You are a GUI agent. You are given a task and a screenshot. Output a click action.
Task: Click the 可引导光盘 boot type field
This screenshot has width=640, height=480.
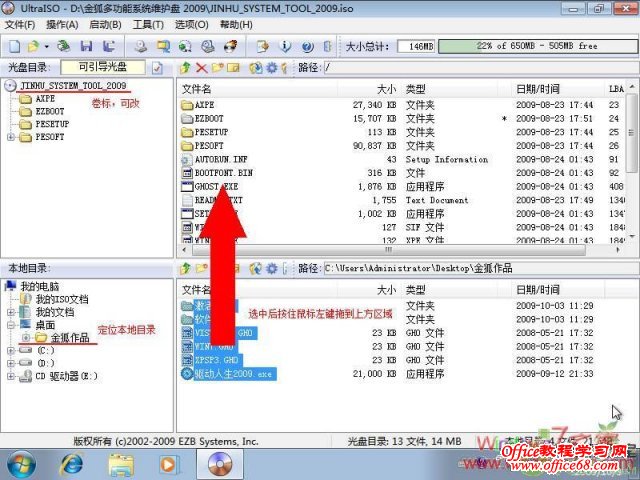coord(102,67)
